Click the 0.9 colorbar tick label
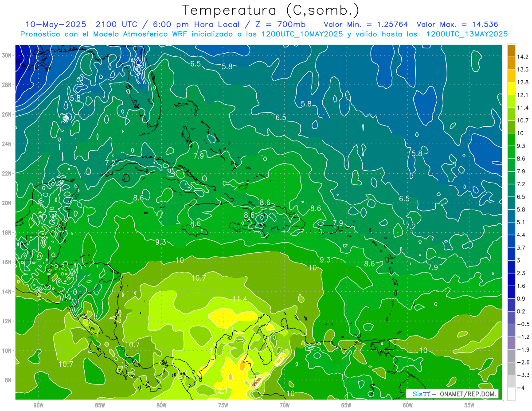 pyautogui.click(x=521, y=298)
